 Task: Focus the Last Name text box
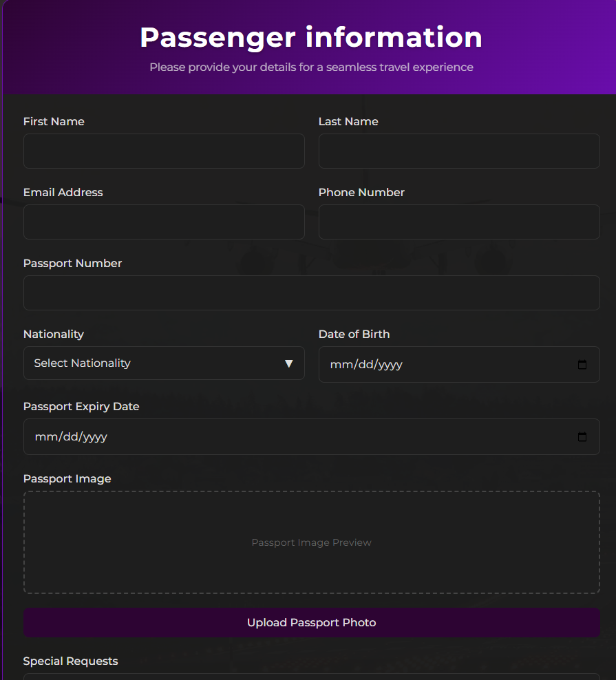coord(459,151)
